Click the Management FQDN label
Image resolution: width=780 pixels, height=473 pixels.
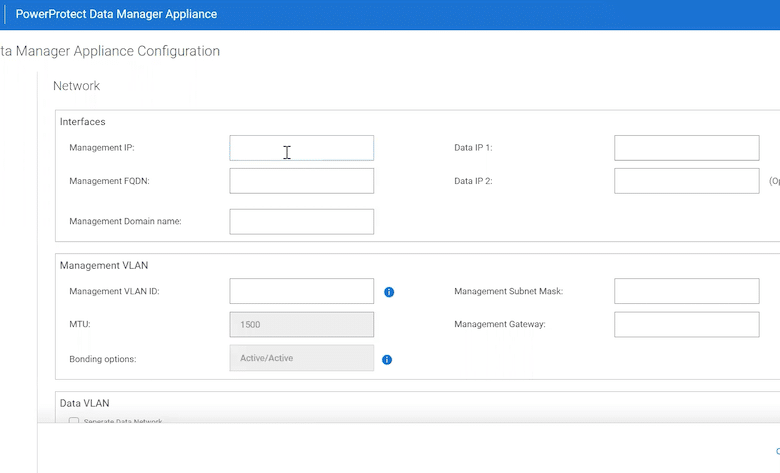pos(109,181)
